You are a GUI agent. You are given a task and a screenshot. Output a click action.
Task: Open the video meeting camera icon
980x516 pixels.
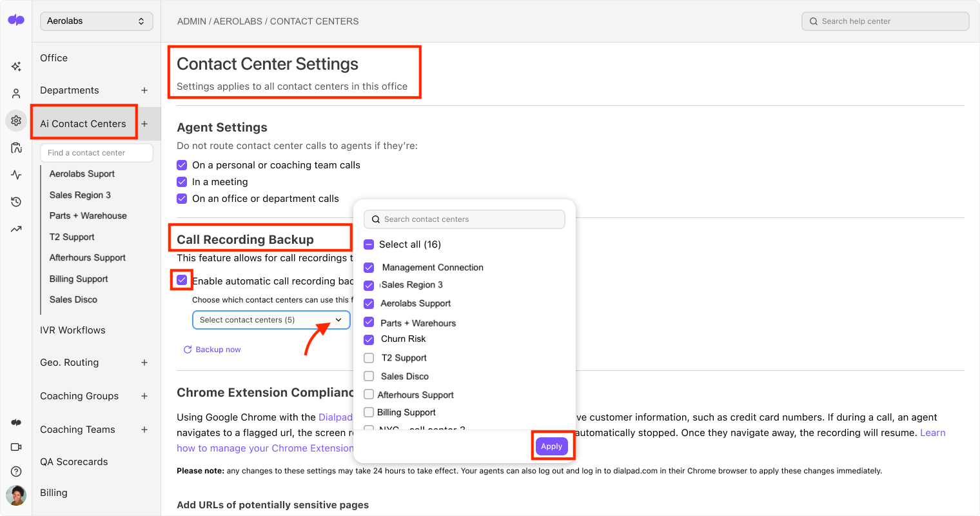point(16,447)
